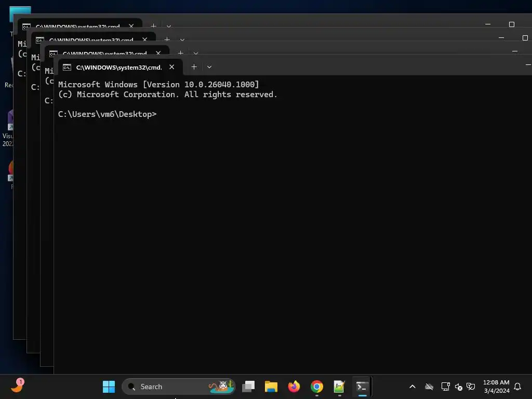Open the Notepad++ taskbar icon
This screenshot has width=532, height=399.
click(339, 387)
